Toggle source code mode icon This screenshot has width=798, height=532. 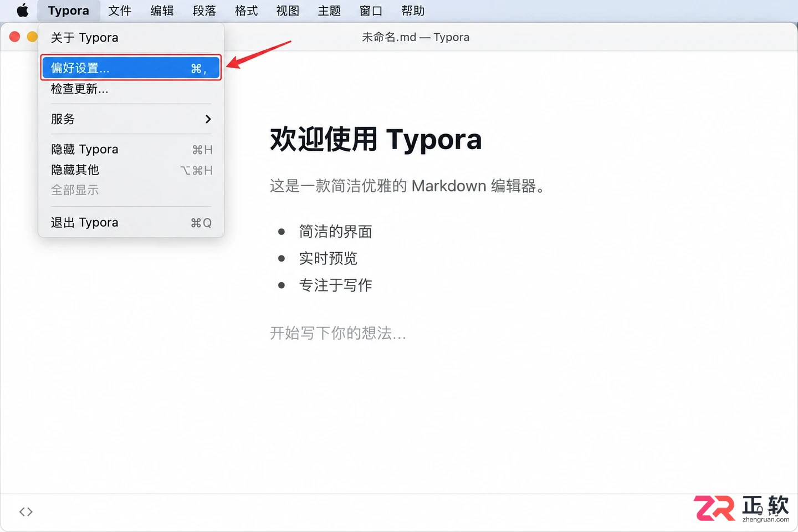[26, 511]
